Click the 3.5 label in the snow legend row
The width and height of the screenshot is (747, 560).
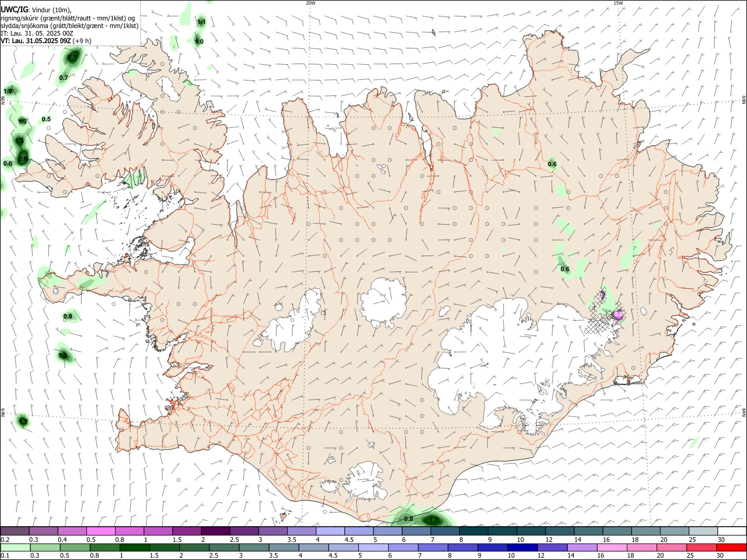pos(291,540)
